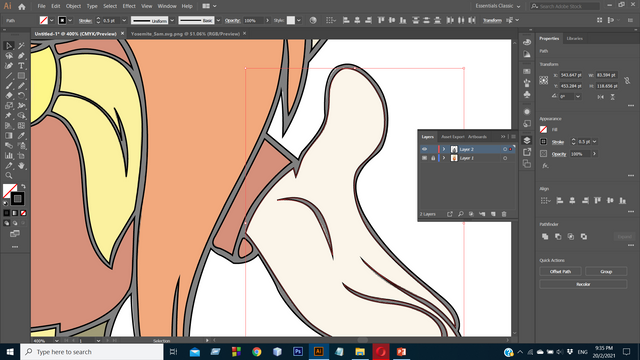Click target circle for Layer 2
The height and width of the screenshot is (360, 640).
tap(505, 149)
